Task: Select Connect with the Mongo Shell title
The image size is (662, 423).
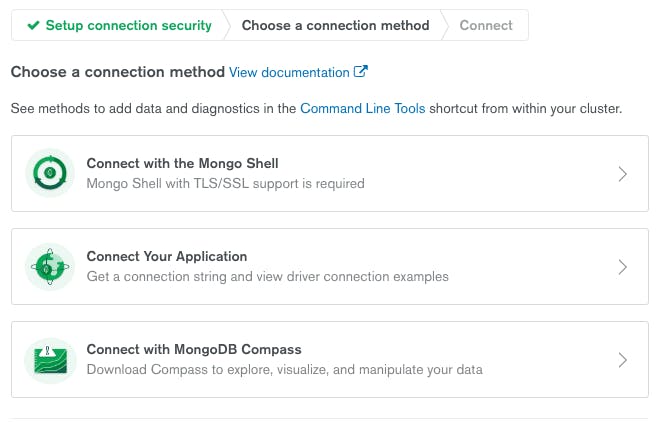Action: click(182, 163)
